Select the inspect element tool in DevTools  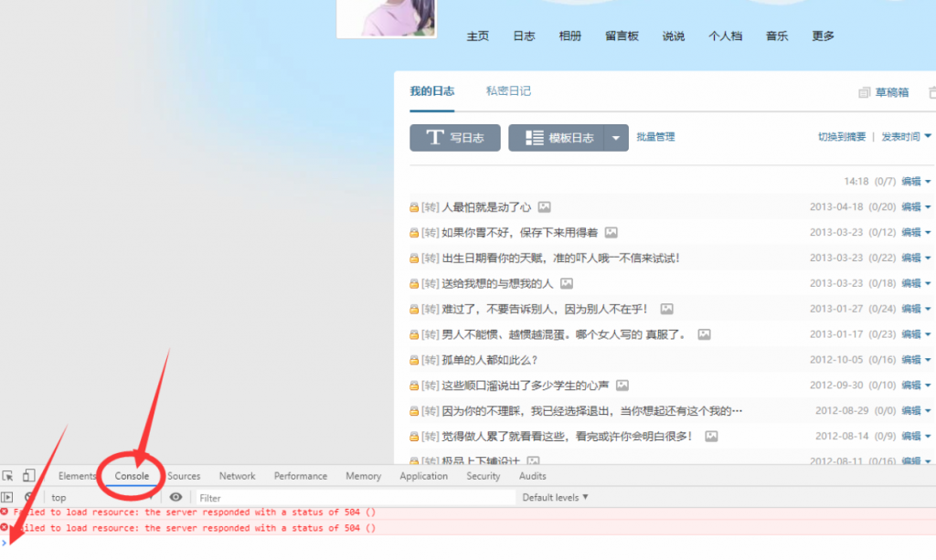click(x=9, y=475)
